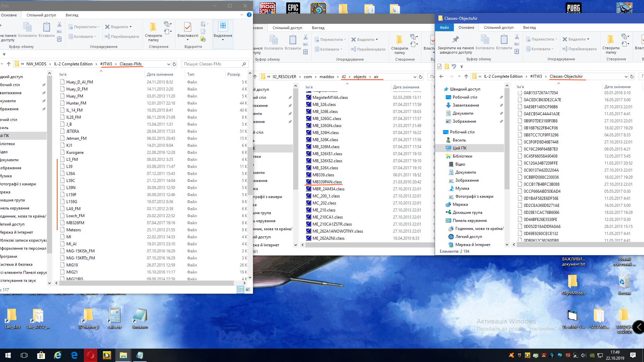Collapse the ribbon in the Classes-FMs window
Image resolution: width=644 pixels, height=362 pixels.
(x=241, y=15)
